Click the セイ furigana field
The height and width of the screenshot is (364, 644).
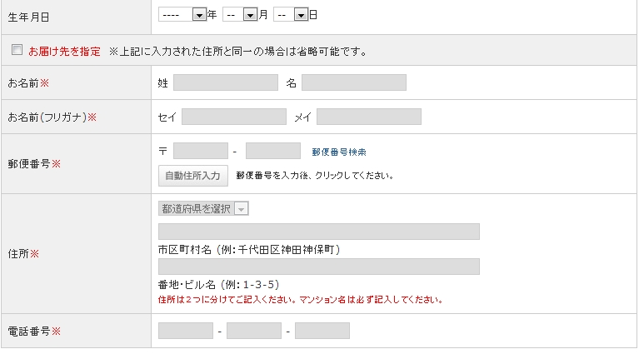click(x=233, y=117)
